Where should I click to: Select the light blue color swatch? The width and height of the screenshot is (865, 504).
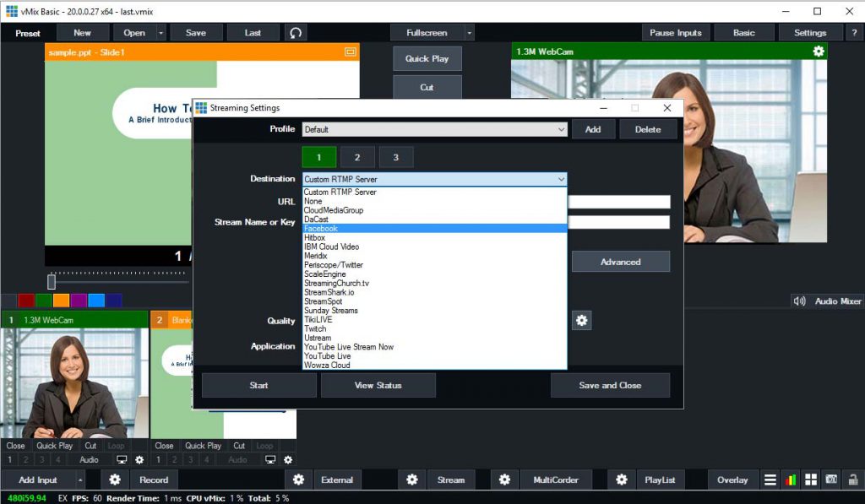click(x=96, y=301)
